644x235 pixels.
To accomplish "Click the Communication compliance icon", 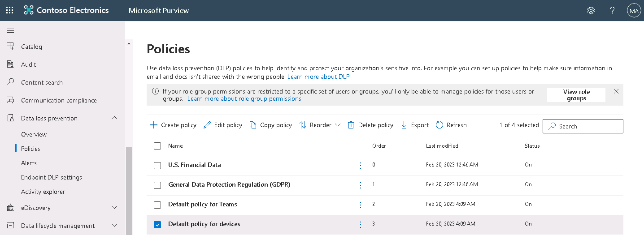I will [x=10, y=100].
